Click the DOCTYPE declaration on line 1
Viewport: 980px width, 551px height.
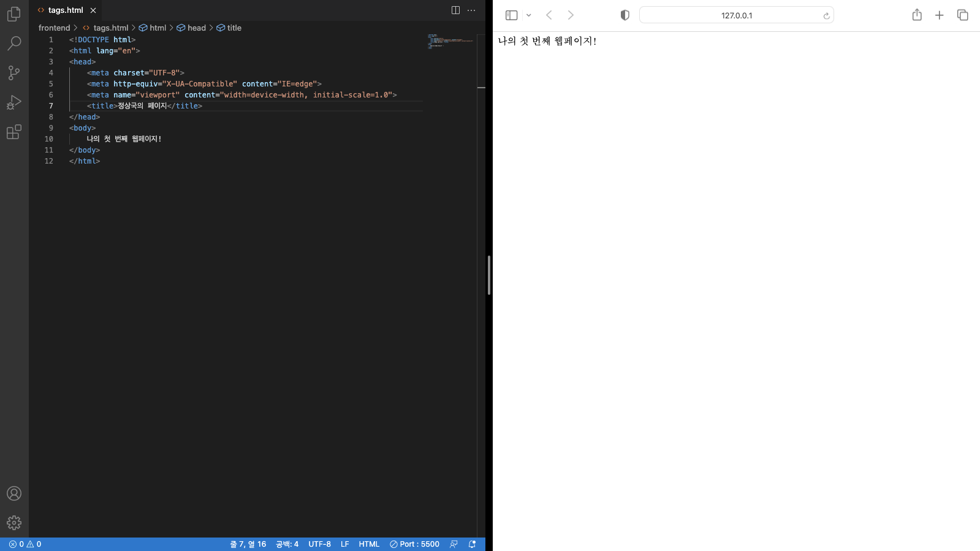[102, 40]
